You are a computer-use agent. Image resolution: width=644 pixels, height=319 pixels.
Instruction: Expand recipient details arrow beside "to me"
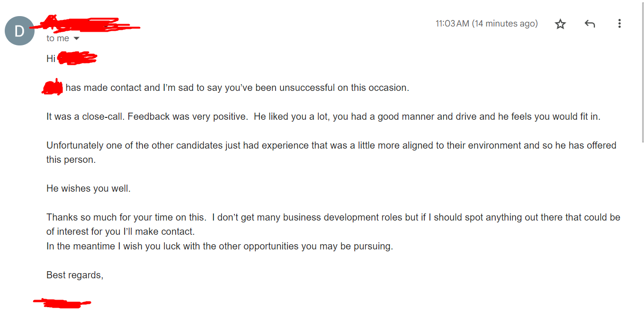point(76,38)
